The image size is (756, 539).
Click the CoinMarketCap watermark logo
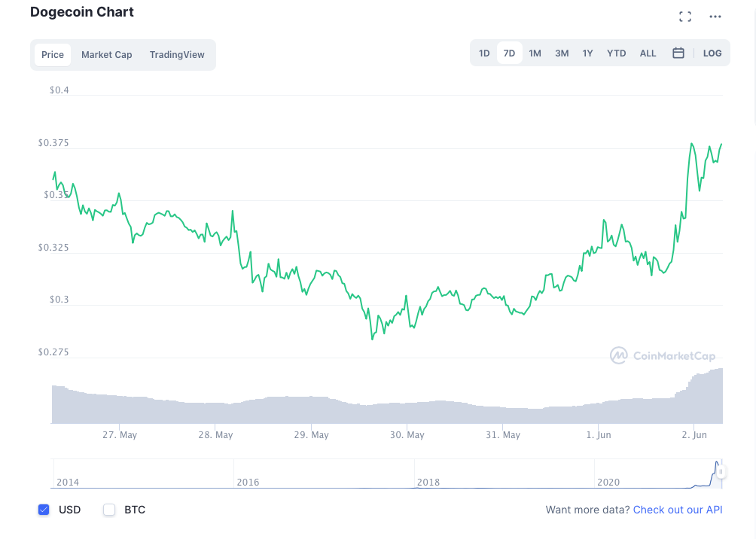[x=662, y=355]
